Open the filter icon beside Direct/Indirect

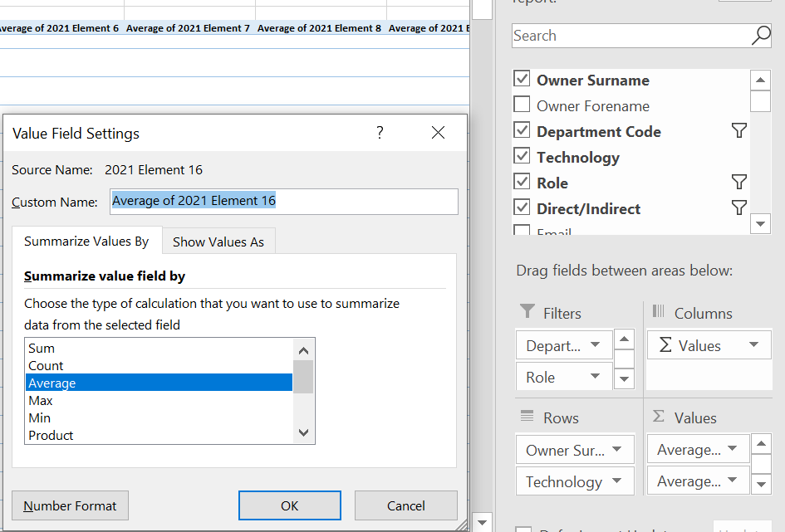pos(738,208)
